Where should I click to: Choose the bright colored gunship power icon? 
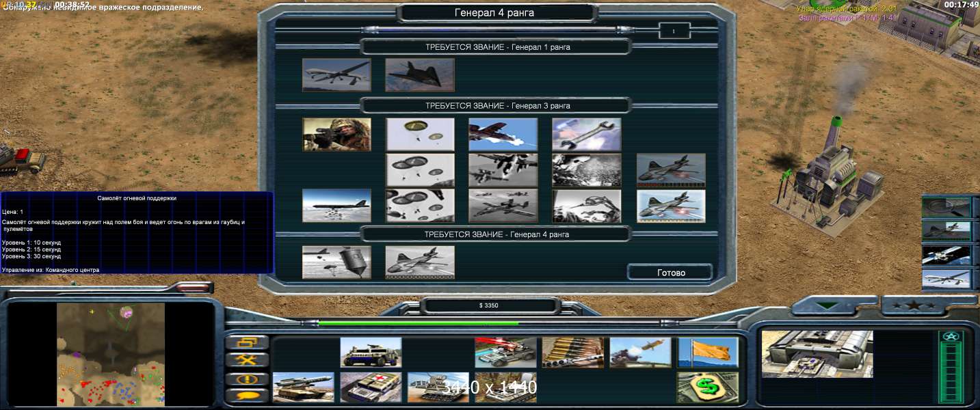click(671, 206)
